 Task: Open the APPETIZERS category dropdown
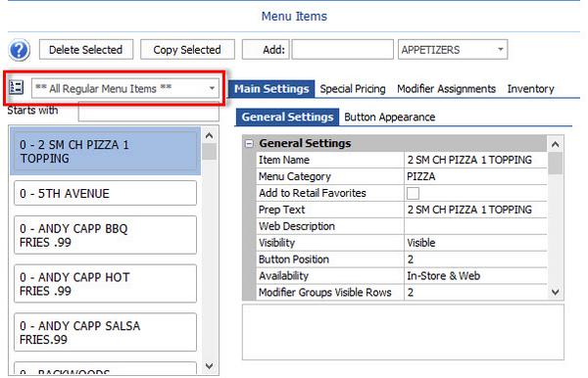453,49
